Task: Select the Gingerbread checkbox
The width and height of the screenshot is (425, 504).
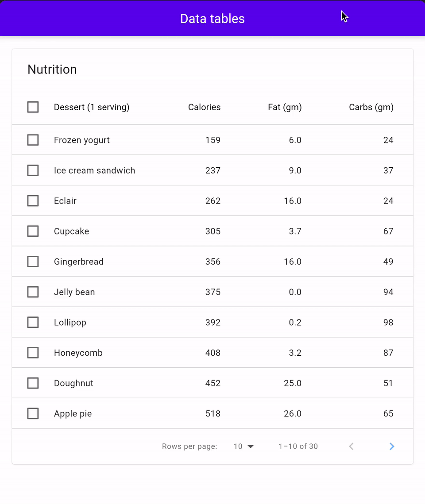Action: [33, 262]
